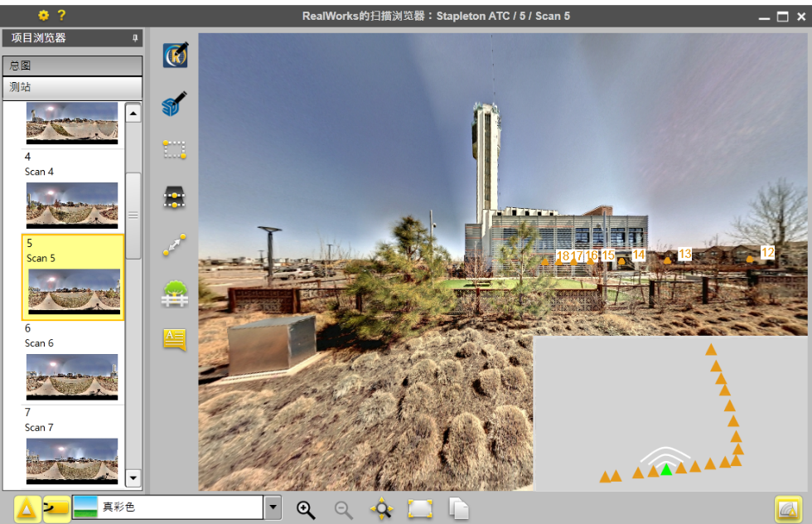
Task: Open the station setup tool below the selection tool
Action: [x=175, y=197]
